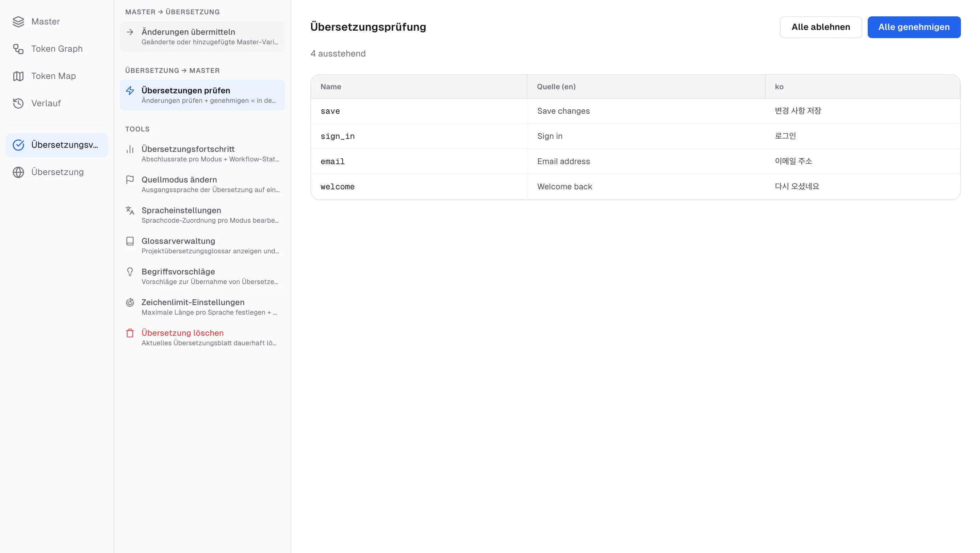Open the Übersetzung section
Image resolution: width=980 pixels, height=553 pixels.
(57, 172)
